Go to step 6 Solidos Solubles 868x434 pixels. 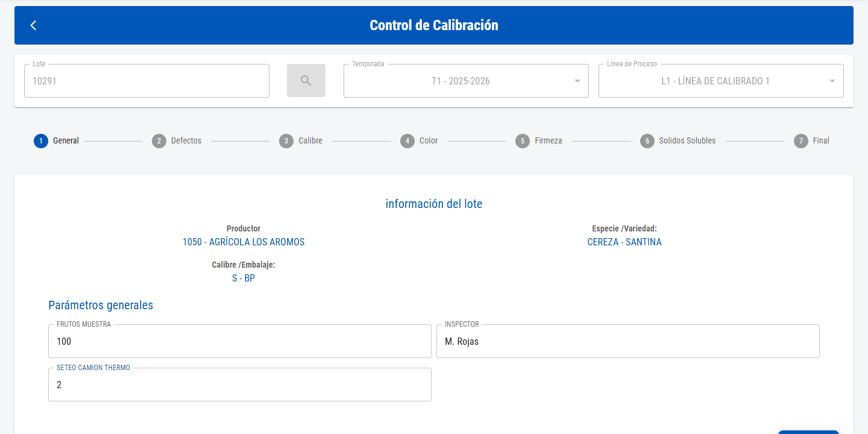[x=678, y=141]
